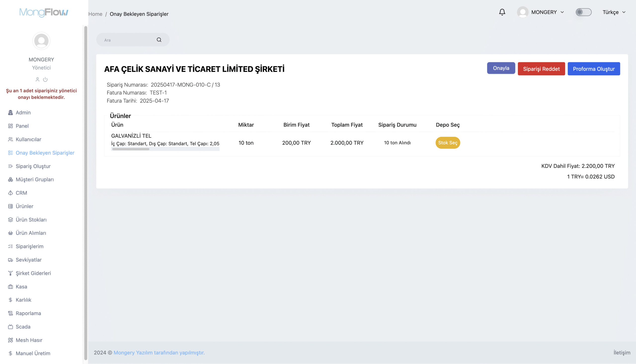Click the power logout icon under MONGERY

(x=45, y=79)
